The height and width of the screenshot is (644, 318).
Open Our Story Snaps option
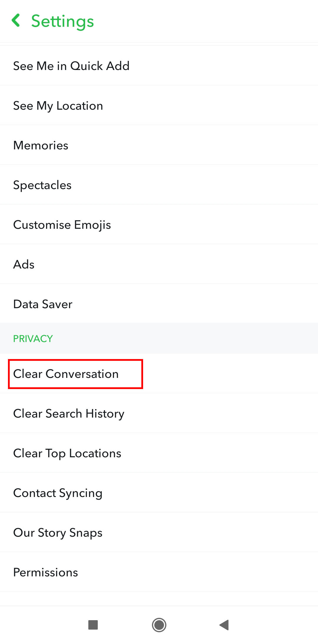tap(159, 533)
